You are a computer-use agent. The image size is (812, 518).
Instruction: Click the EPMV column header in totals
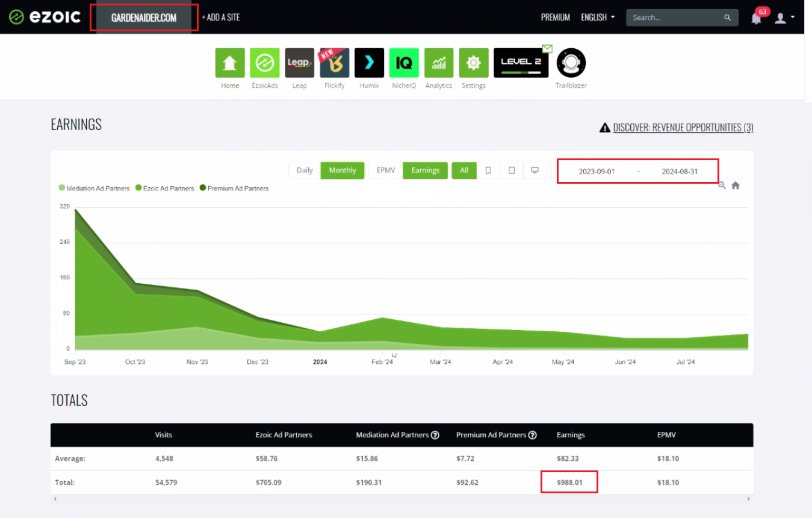[666, 435]
